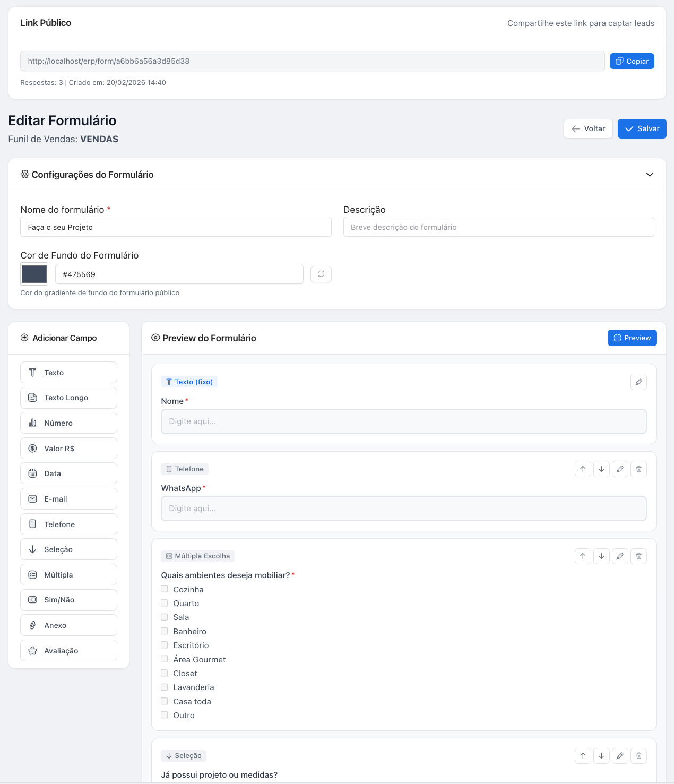This screenshot has width=674, height=784.
Task: Check the Cozinha checkbox
Action: coord(165,589)
